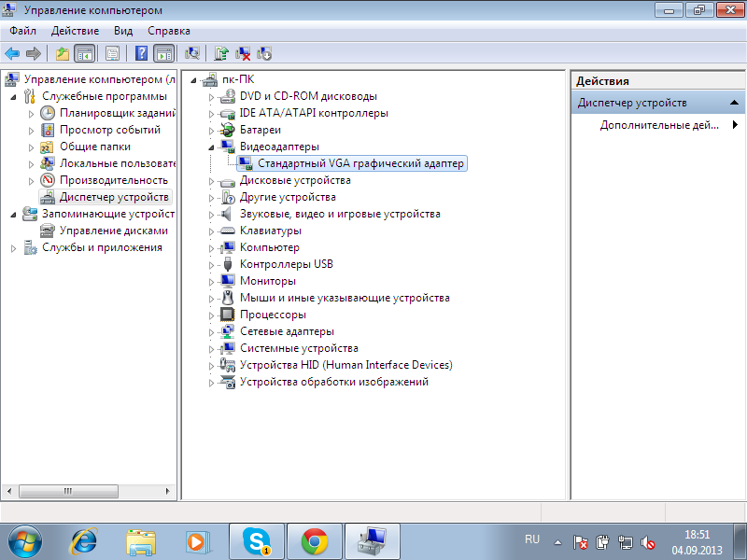Select Производительность in left tree
This screenshot has width=747, height=560.
click(113, 180)
